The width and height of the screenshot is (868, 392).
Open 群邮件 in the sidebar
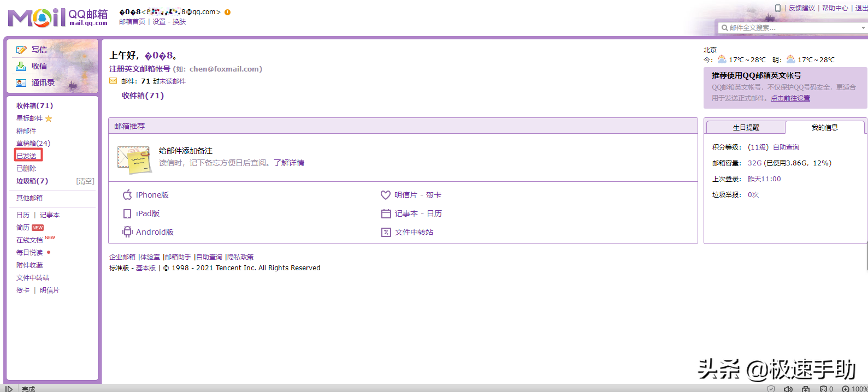[x=26, y=130]
